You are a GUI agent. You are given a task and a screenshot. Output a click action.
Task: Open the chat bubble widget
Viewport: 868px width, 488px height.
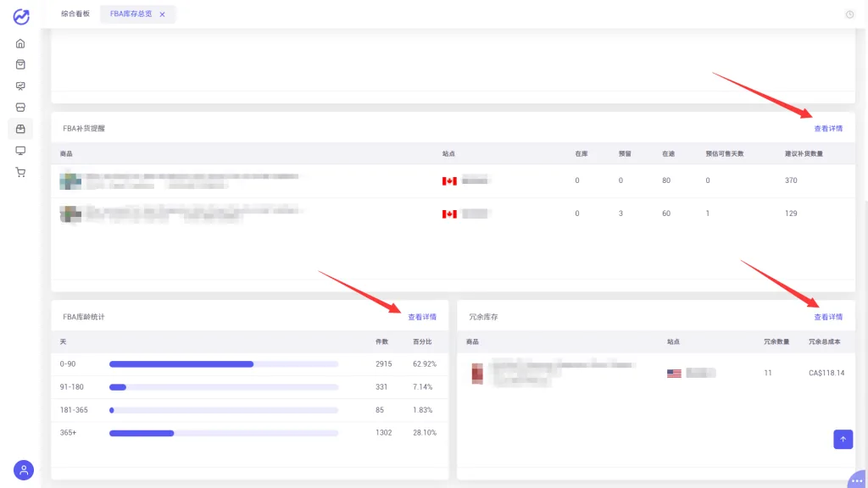(858, 480)
